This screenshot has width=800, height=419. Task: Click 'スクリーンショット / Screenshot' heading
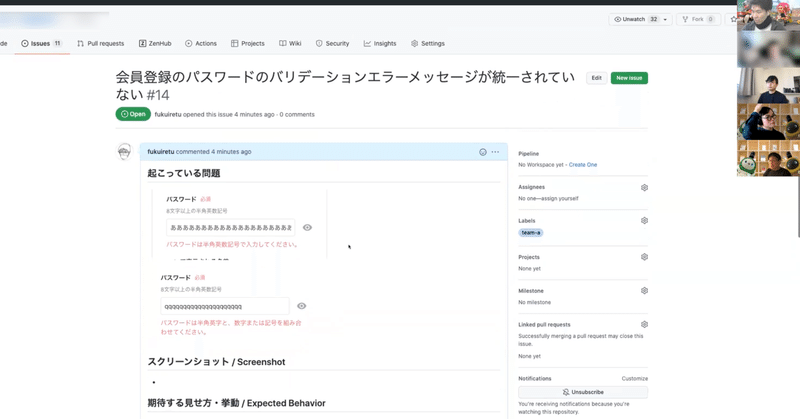tap(216, 362)
